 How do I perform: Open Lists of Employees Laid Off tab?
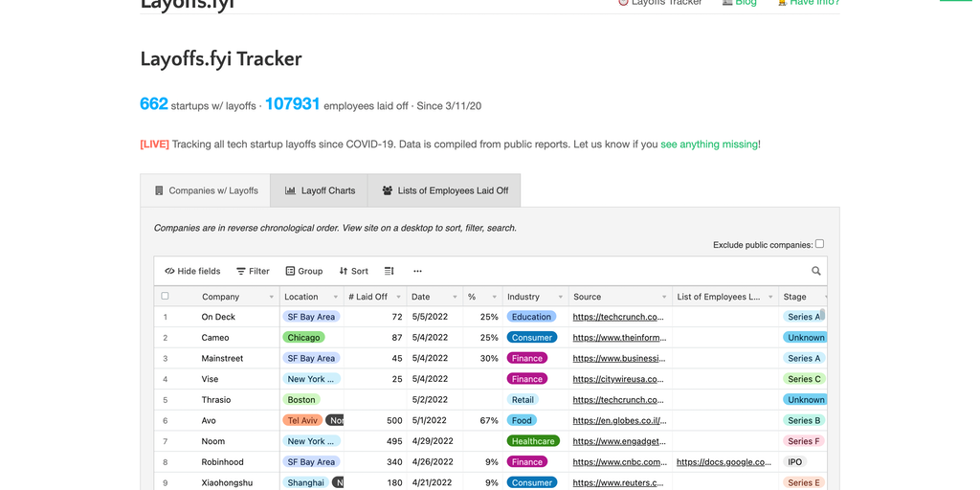444,190
